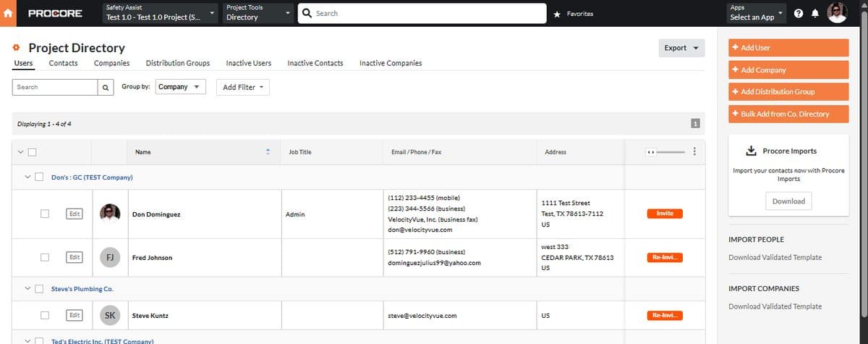Edit Steve Kuntz's entry

click(74, 316)
